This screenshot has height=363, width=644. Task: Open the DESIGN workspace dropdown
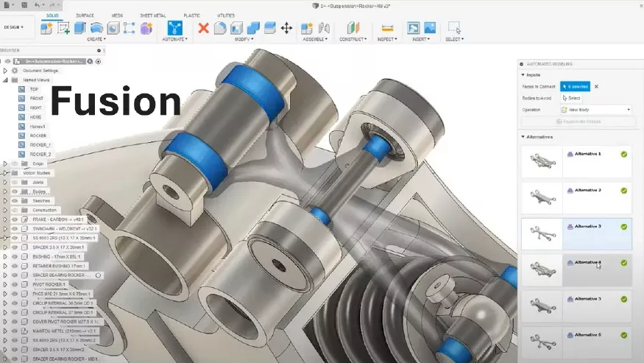[x=13, y=27]
